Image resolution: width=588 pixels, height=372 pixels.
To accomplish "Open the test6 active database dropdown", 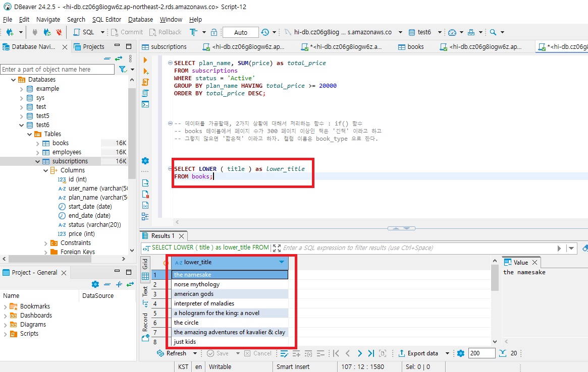I will click(440, 32).
